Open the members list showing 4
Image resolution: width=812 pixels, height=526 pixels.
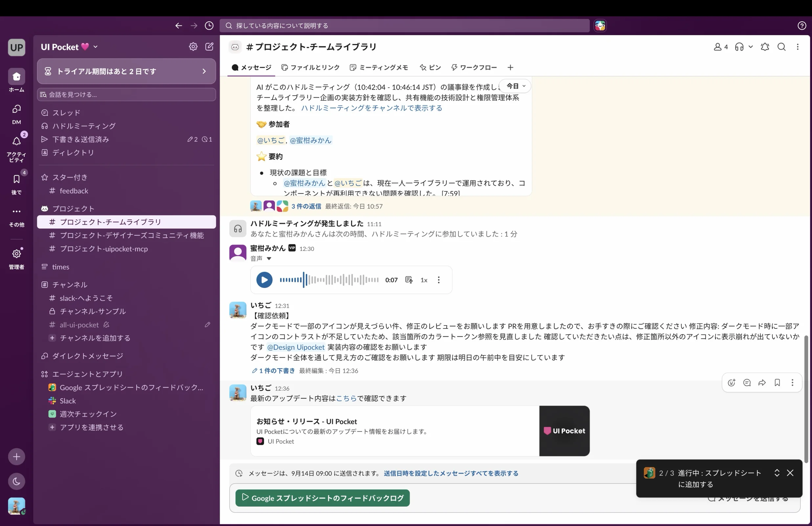(x=721, y=47)
